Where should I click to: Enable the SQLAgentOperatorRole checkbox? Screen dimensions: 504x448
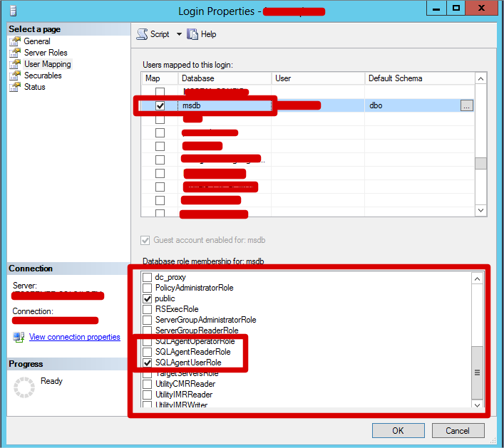[148, 341]
